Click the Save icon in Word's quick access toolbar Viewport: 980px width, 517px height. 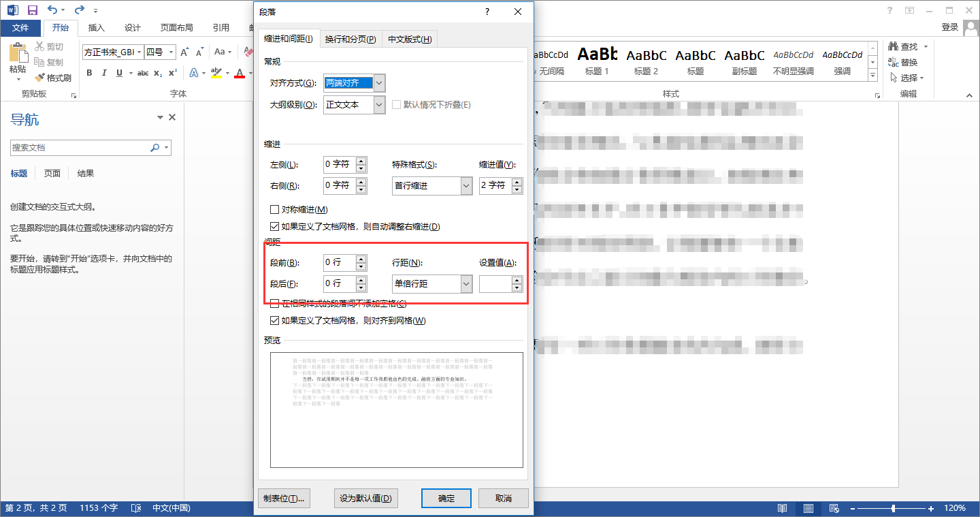click(x=32, y=10)
